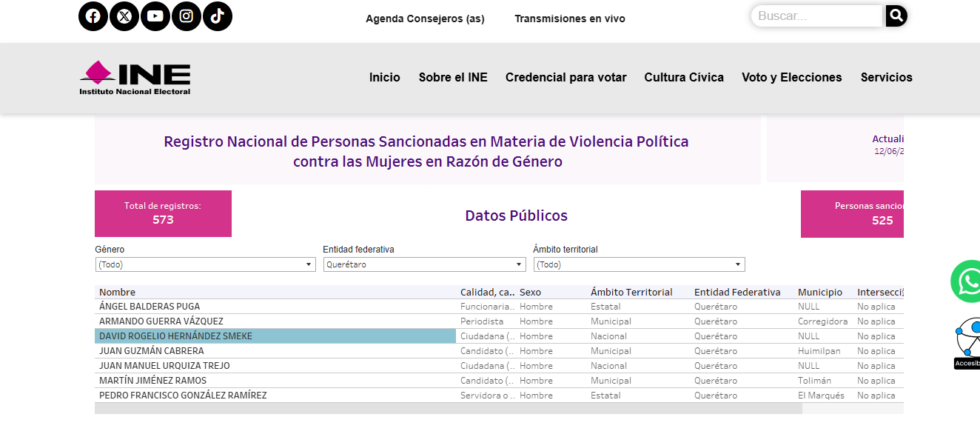Screen dimensions: 980x437
Task: Expand the Género filter dropdown
Action: pos(206,264)
